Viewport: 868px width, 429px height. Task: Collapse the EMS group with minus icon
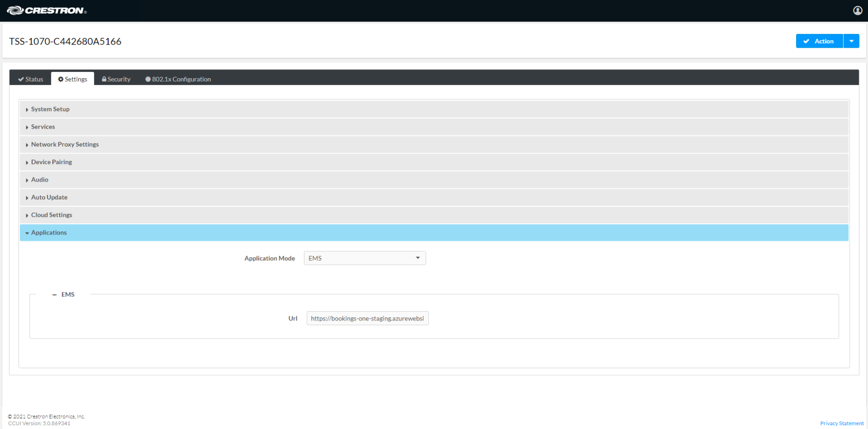pyautogui.click(x=54, y=295)
